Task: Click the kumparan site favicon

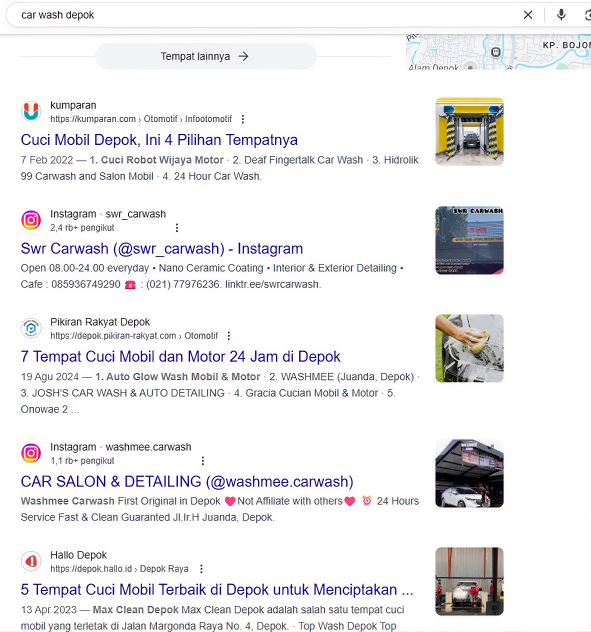Action: pyautogui.click(x=31, y=111)
